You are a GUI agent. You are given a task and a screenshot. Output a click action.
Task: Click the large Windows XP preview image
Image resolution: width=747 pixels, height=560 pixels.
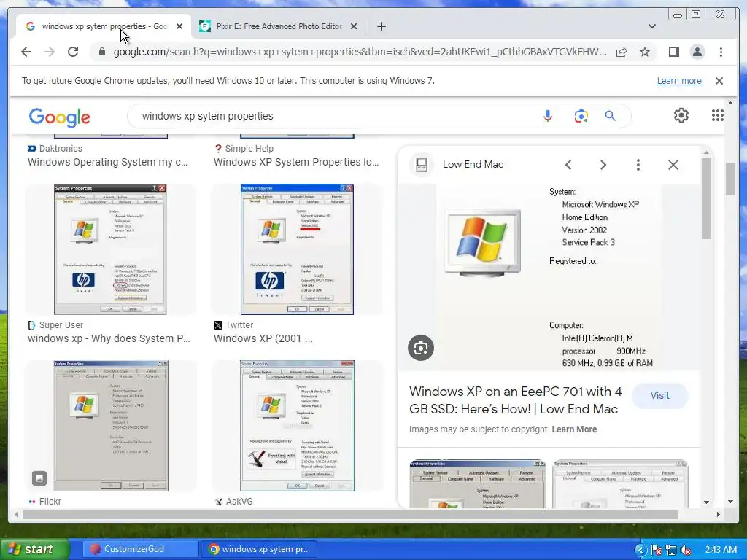coord(549,278)
